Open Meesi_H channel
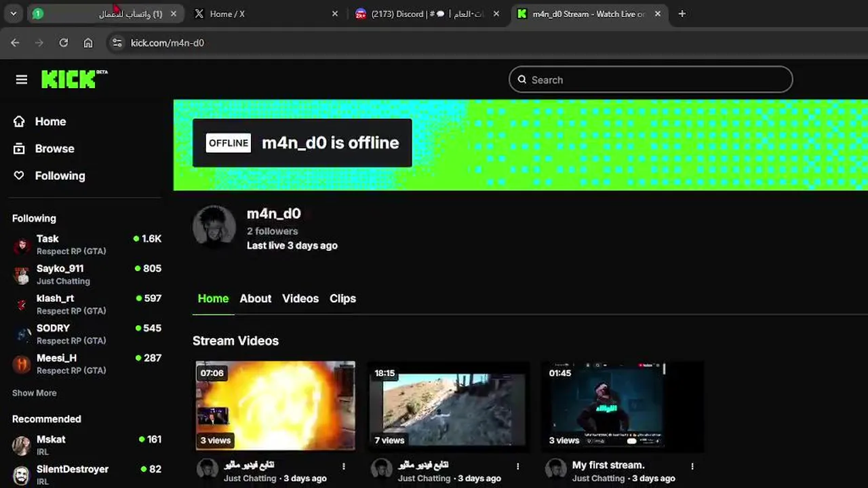Image resolution: width=868 pixels, height=488 pixels. point(87,364)
